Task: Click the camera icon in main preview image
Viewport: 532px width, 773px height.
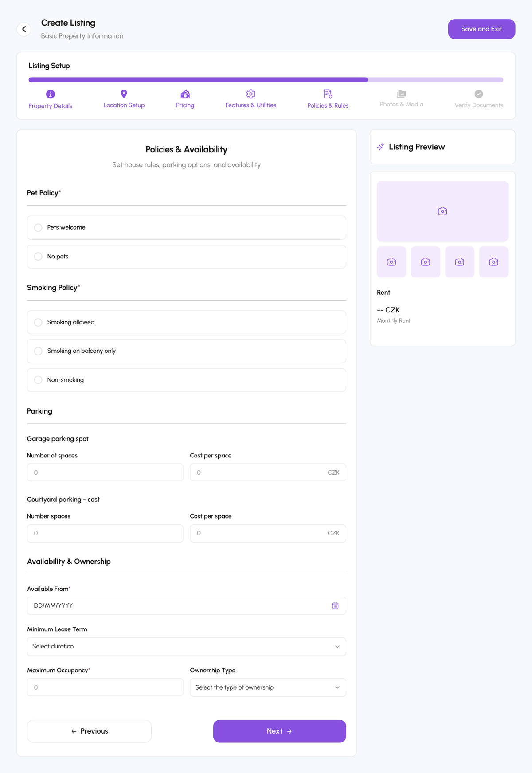Action: pyautogui.click(x=442, y=211)
